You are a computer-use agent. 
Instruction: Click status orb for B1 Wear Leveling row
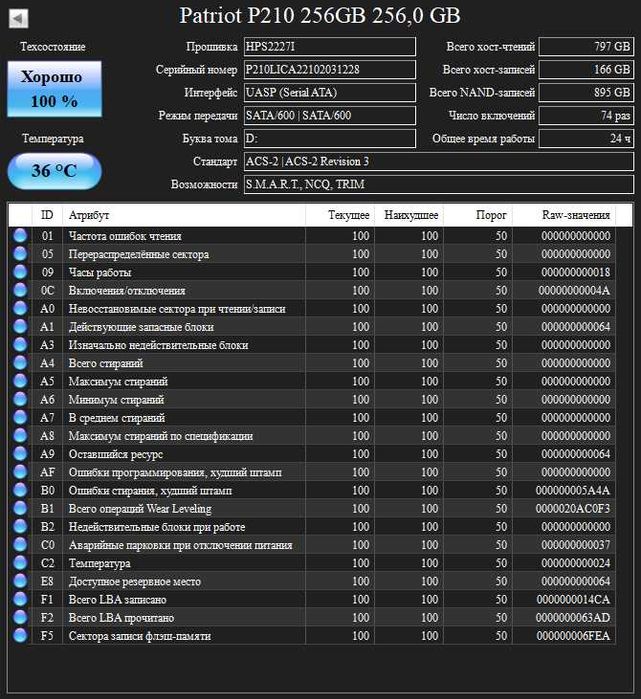point(20,508)
